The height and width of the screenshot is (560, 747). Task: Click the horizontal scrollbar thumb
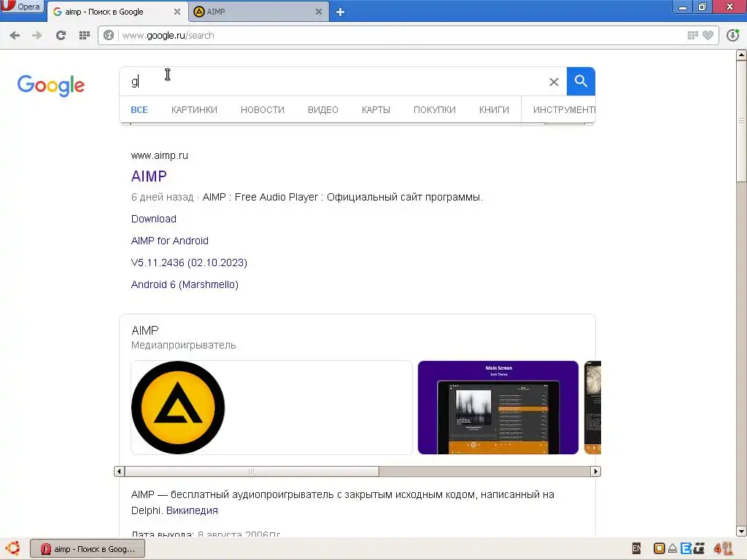(x=252, y=472)
